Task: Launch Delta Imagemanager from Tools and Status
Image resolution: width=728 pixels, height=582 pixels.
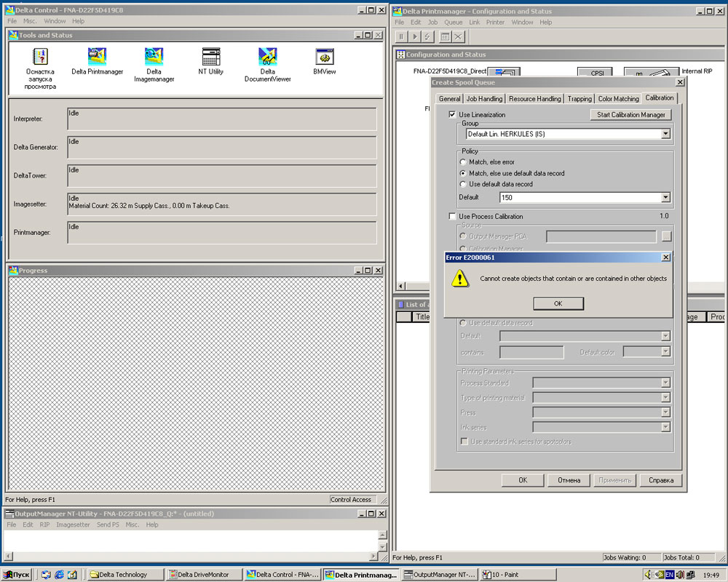Action: click(x=154, y=57)
